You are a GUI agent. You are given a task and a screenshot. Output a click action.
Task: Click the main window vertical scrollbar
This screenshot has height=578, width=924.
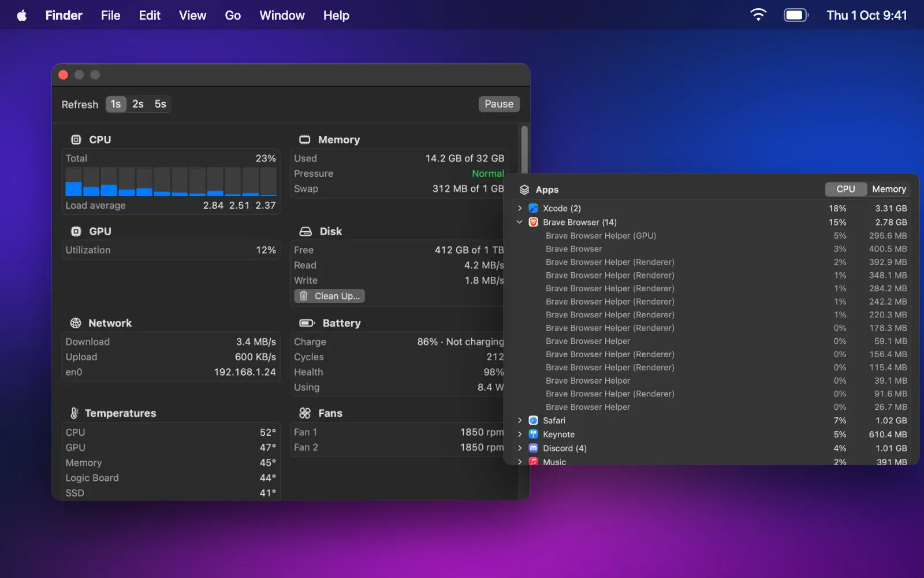pyautogui.click(x=524, y=149)
